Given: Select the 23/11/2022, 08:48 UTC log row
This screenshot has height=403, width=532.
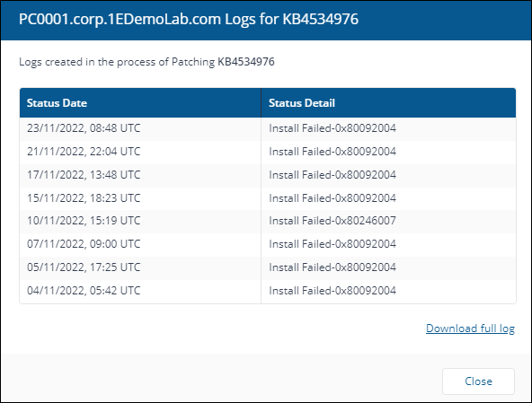Looking at the screenshot, I should pyautogui.click(x=268, y=128).
